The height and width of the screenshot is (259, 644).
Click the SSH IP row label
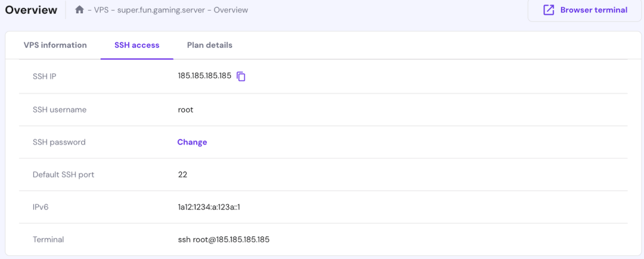click(x=45, y=76)
